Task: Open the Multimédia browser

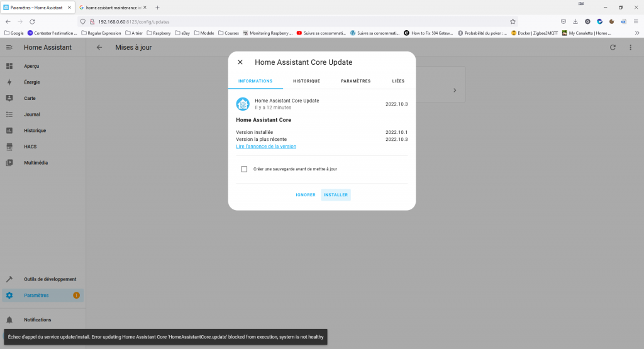Action: (43, 163)
